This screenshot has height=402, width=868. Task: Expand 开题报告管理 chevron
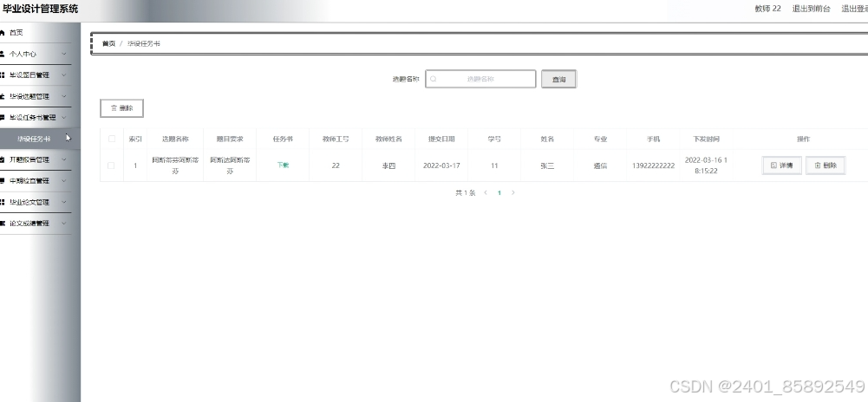tap(64, 159)
